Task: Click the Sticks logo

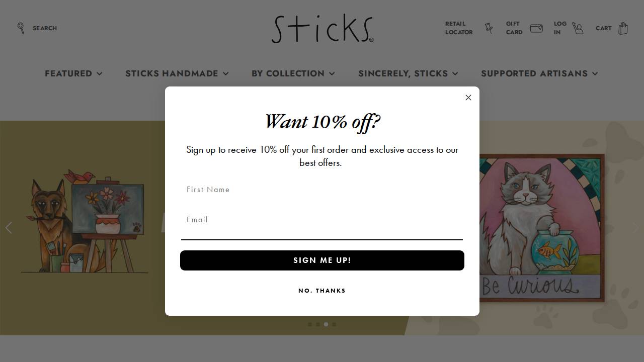Action: click(x=322, y=28)
